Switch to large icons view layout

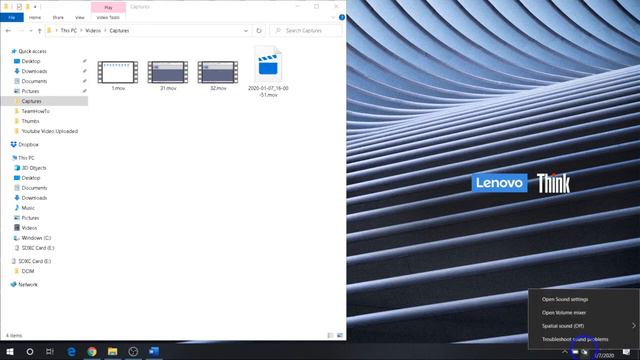pyautogui.click(x=340, y=336)
